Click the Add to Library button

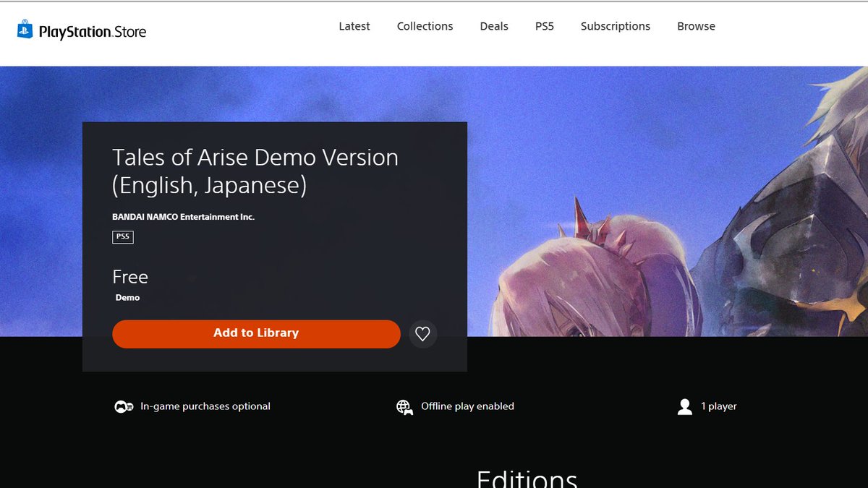256,333
